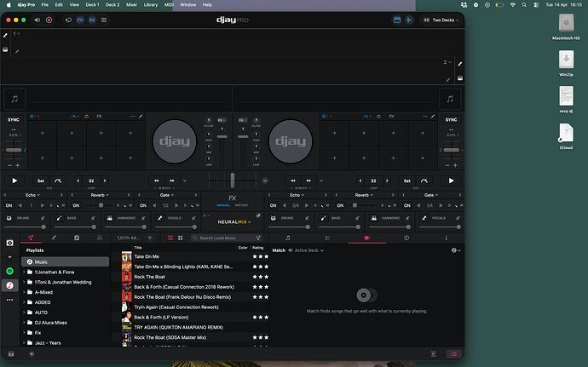Click the deck 2 Vocals microphone stem icon
The image size is (588, 367).
click(424, 218)
